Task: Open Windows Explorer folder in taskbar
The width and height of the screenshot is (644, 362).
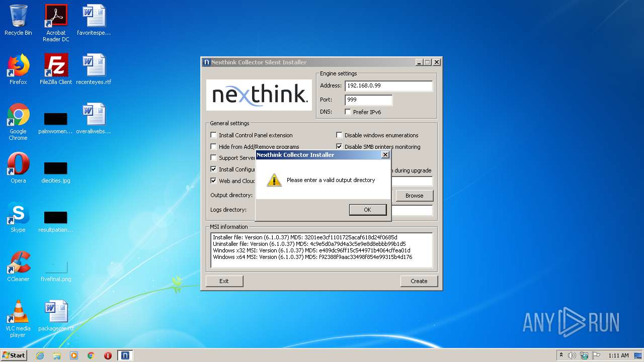Action: (57, 355)
